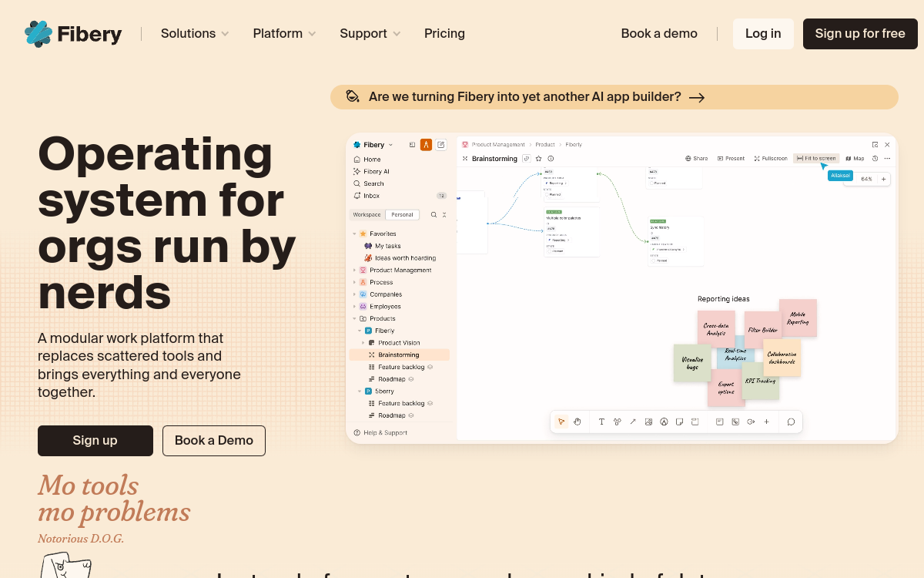Select the Text tool in the whiteboard toolbar
This screenshot has height=578, width=924.
601,422
